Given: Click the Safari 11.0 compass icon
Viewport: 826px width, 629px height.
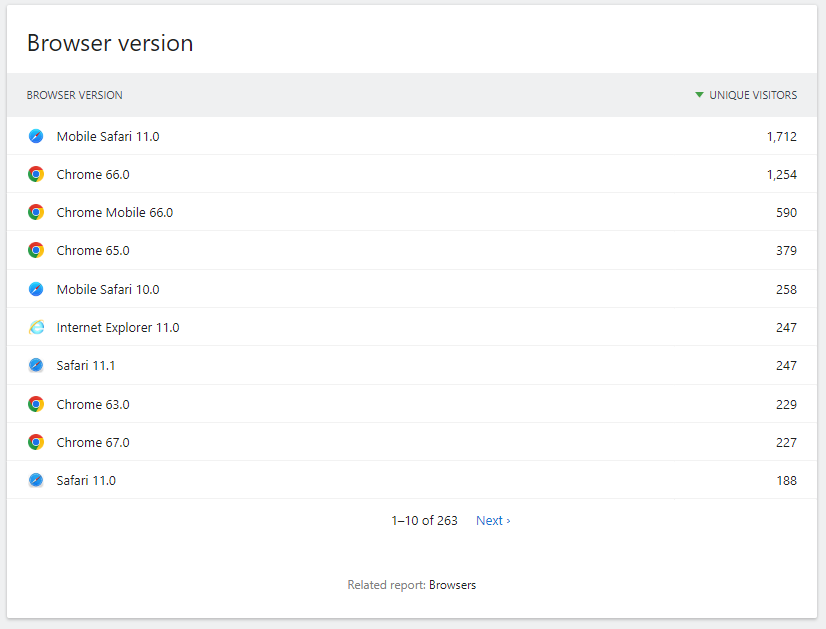Looking at the screenshot, I should [36, 480].
